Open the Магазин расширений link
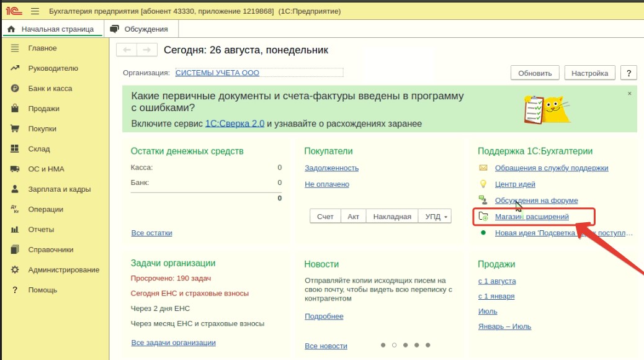The width and height of the screenshot is (644, 360). [x=532, y=217]
